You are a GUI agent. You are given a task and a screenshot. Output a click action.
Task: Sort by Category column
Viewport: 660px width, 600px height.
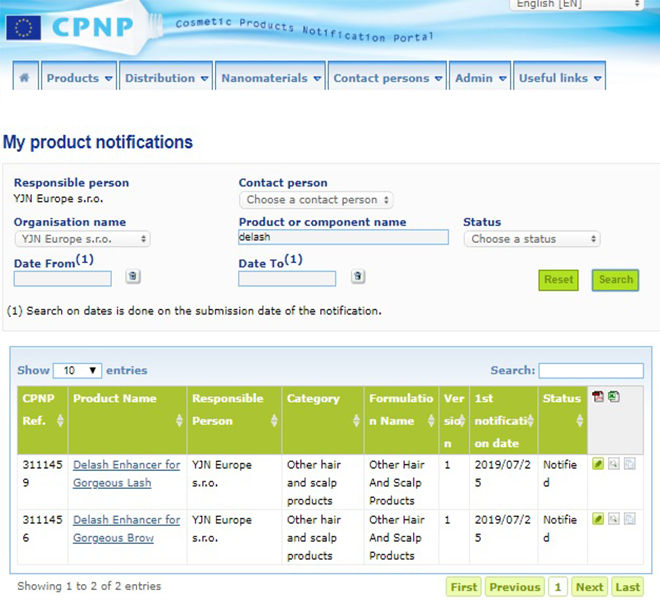click(323, 420)
